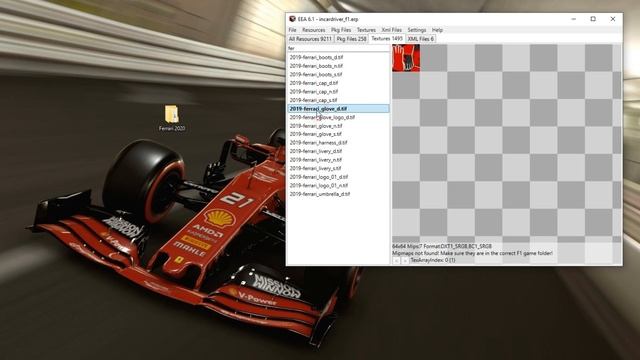Image resolution: width=640 pixels, height=360 pixels.
Task: Open the Help menu
Action: pyautogui.click(x=437, y=30)
